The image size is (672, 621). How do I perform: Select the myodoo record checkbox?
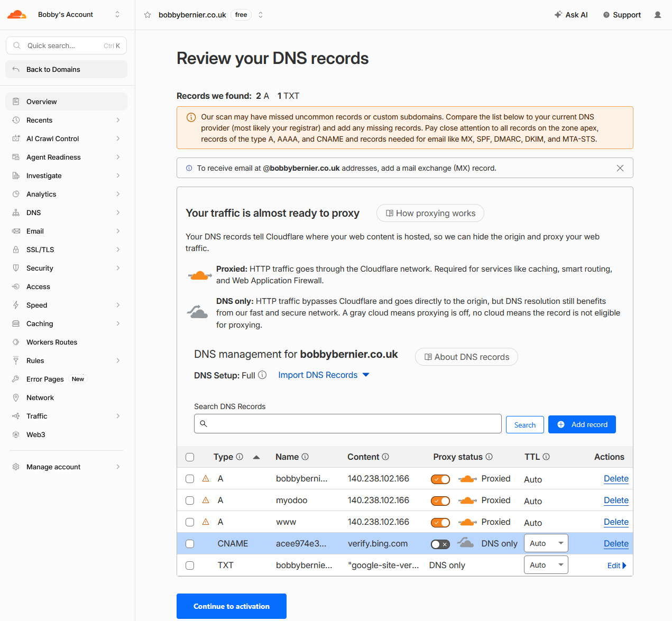[x=190, y=500]
